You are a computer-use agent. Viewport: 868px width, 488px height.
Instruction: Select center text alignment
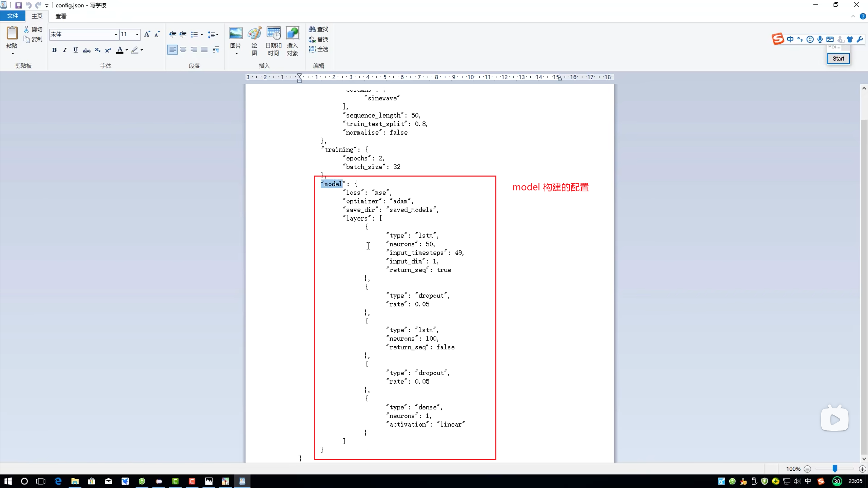(x=183, y=50)
